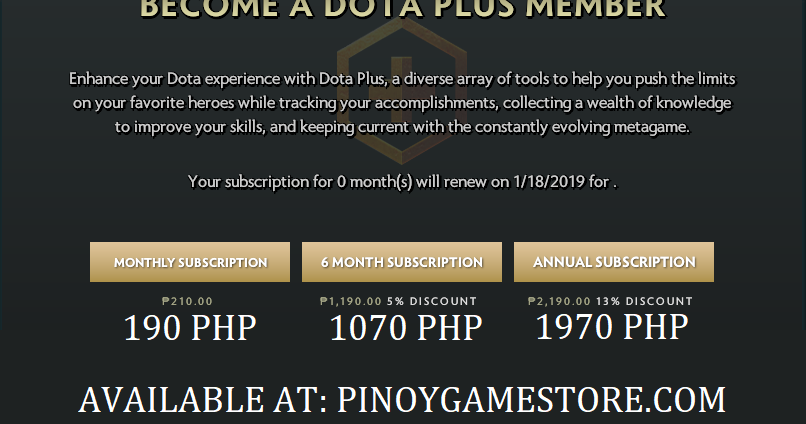Click the Available At label
Image resolution: width=806 pixels, height=424 pixels.
point(203,400)
